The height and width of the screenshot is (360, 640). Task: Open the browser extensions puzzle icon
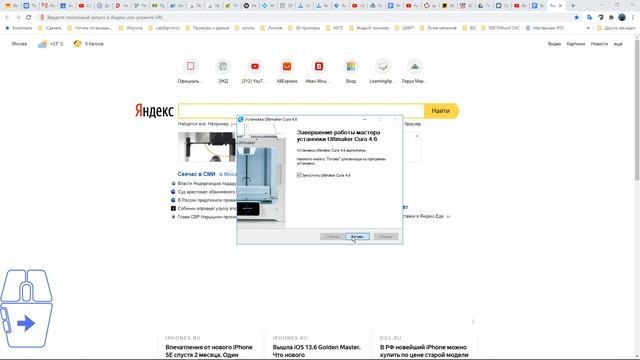click(x=611, y=18)
